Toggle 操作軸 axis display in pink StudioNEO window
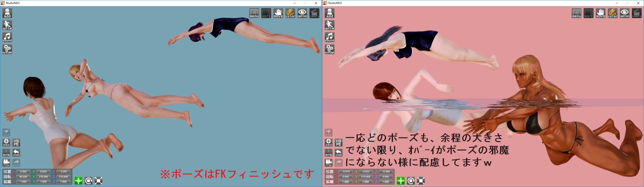644x187 pixels. point(328,152)
